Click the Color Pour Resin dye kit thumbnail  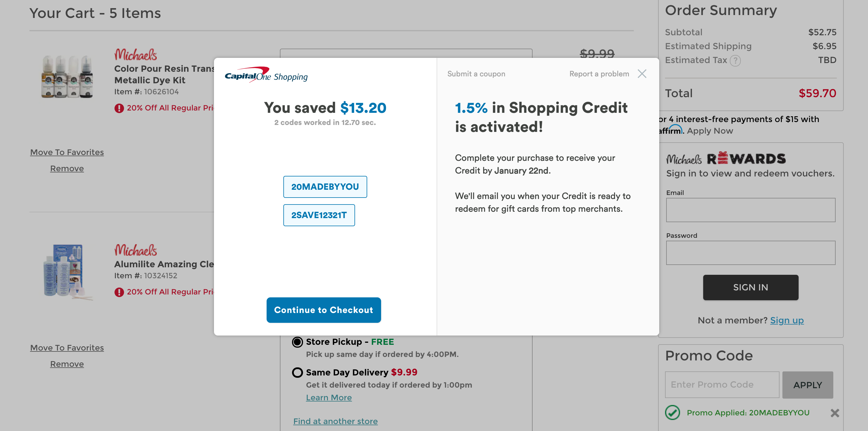[67, 77]
